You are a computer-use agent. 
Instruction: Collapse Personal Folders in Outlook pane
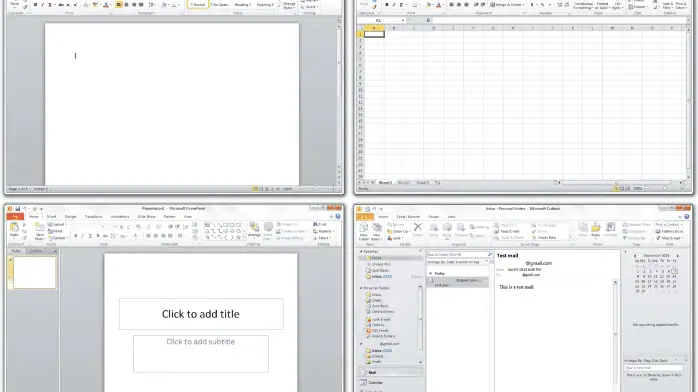pyautogui.click(x=361, y=288)
